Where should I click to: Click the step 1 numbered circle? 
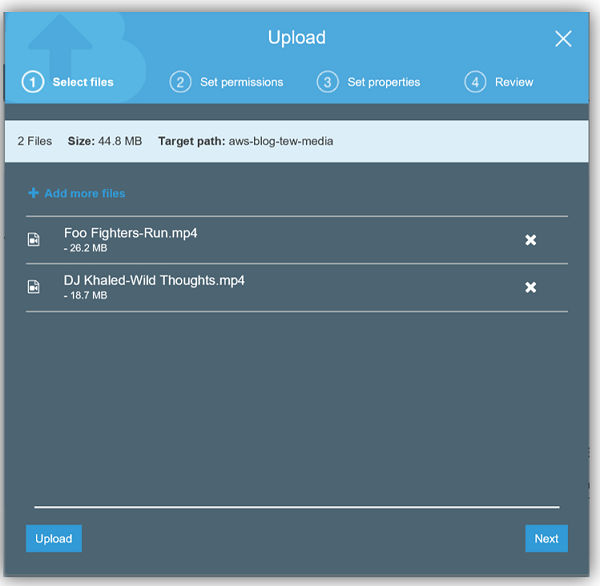coord(33,82)
